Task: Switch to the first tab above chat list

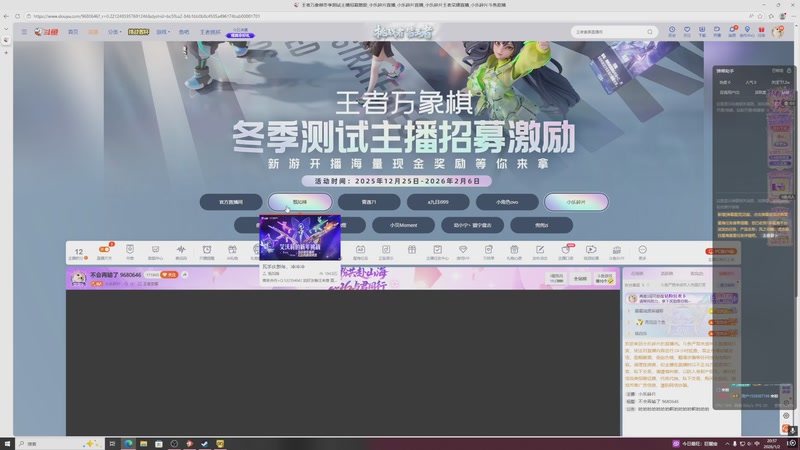Action: (x=637, y=274)
